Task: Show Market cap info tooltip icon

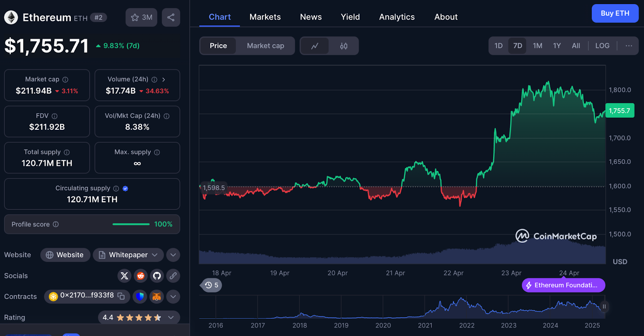Action: [x=65, y=80]
